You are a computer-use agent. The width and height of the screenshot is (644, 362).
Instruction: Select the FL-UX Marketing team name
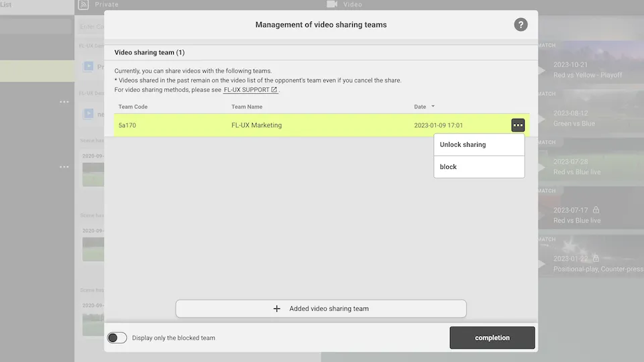(256, 125)
